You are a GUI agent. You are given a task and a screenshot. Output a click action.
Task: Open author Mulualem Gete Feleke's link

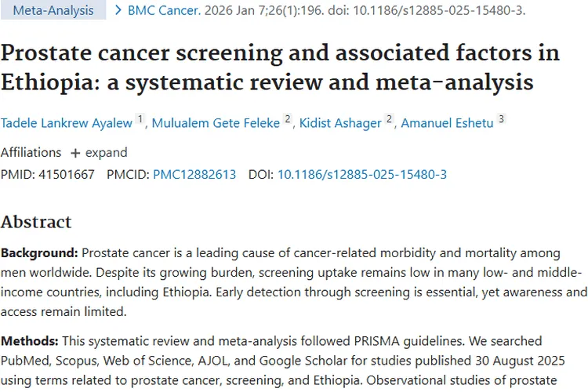pyautogui.click(x=216, y=122)
